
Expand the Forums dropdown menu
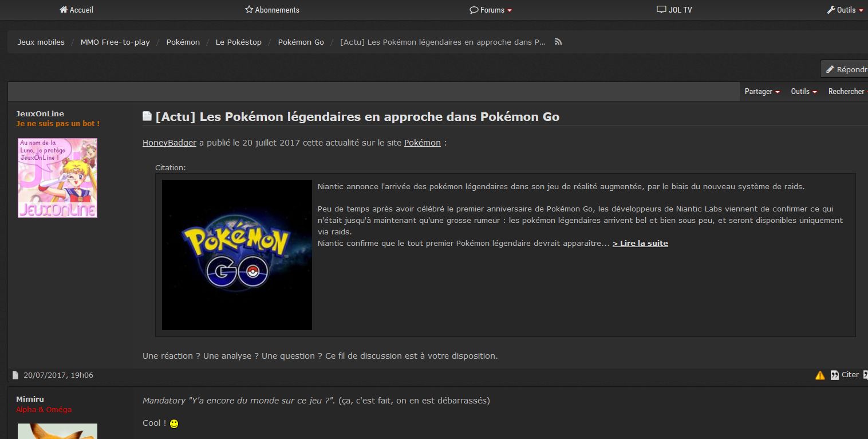(491, 10)
